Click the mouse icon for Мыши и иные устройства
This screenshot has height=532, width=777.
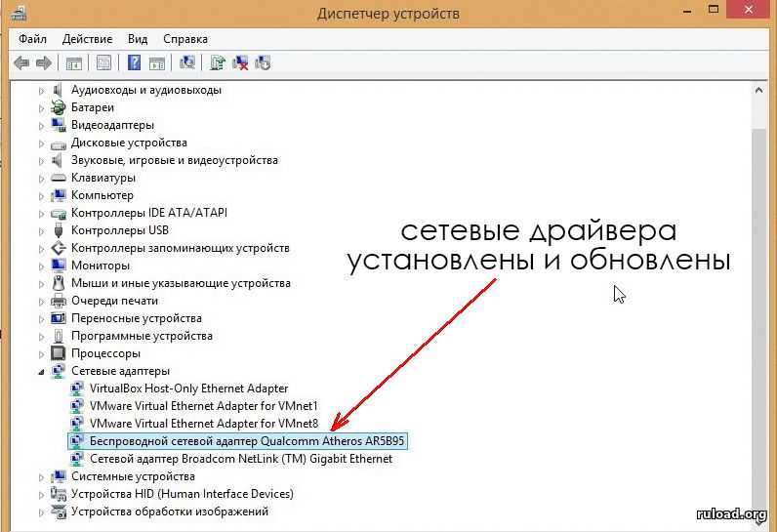[x=59, y=283]
